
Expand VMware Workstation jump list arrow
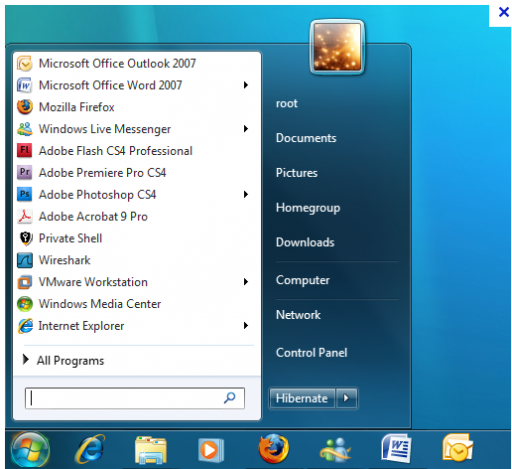[x=246, y=282]
